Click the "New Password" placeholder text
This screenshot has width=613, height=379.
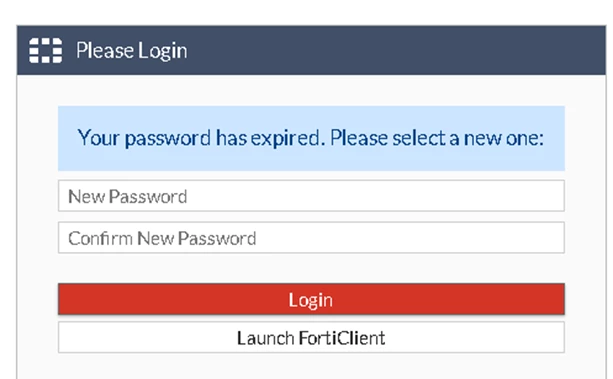pyautogui.click(x=127, y=196)
